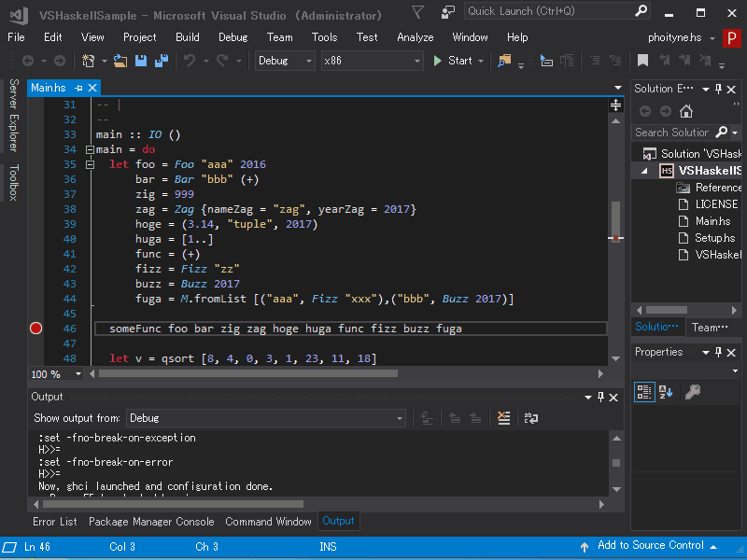Viewport: 747px width, 560px height.
Task: Click the Start debugging button
Action: [x=453, y=61]
